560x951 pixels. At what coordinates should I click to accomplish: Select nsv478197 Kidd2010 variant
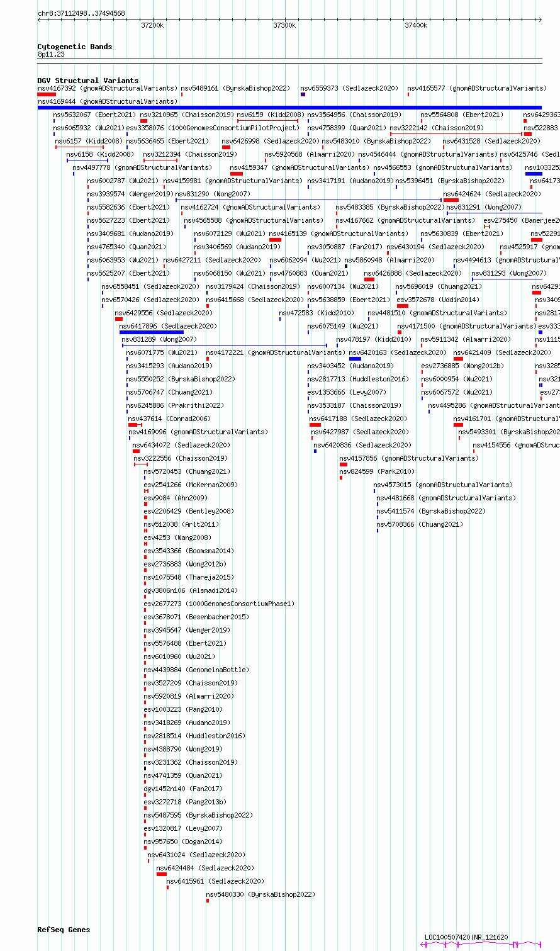click(x=374, y=339)
